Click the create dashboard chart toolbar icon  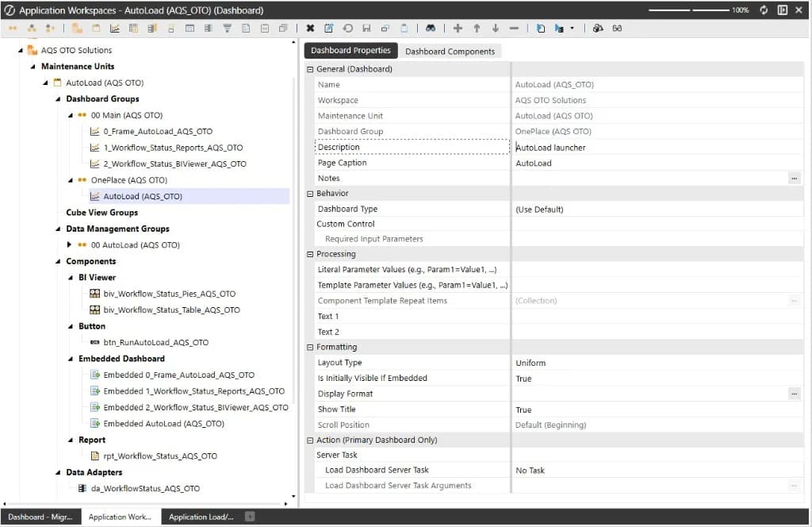(115, 29)
